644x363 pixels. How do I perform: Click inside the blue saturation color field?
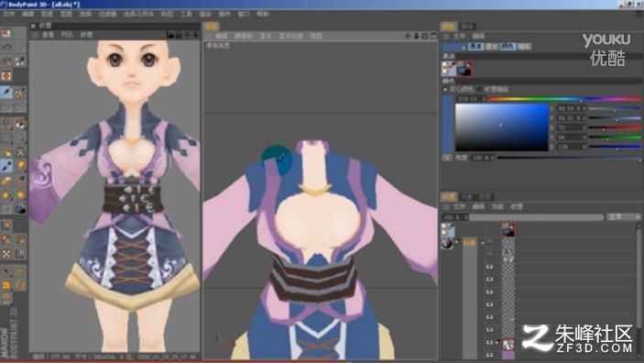pyautogui.click(x=501, y=127)
